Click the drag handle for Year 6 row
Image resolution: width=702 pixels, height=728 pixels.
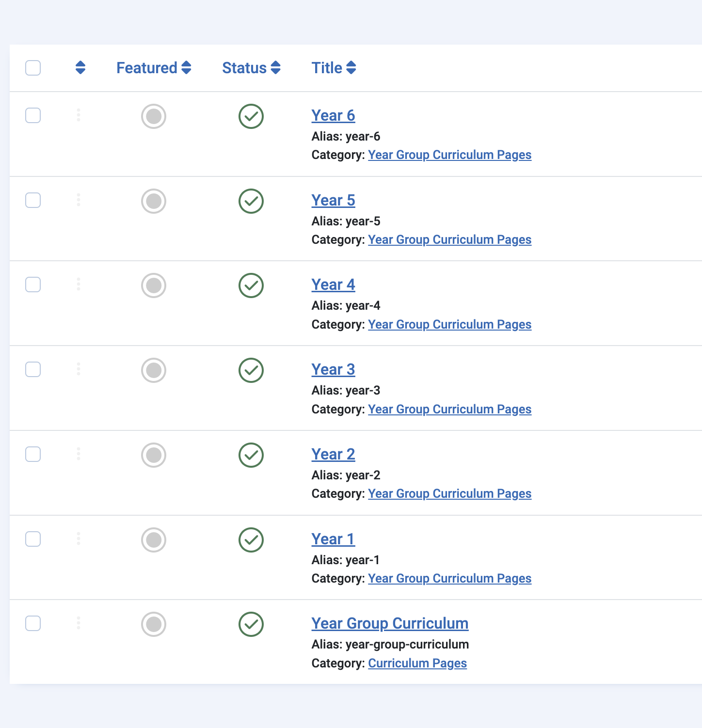point(79,115)
